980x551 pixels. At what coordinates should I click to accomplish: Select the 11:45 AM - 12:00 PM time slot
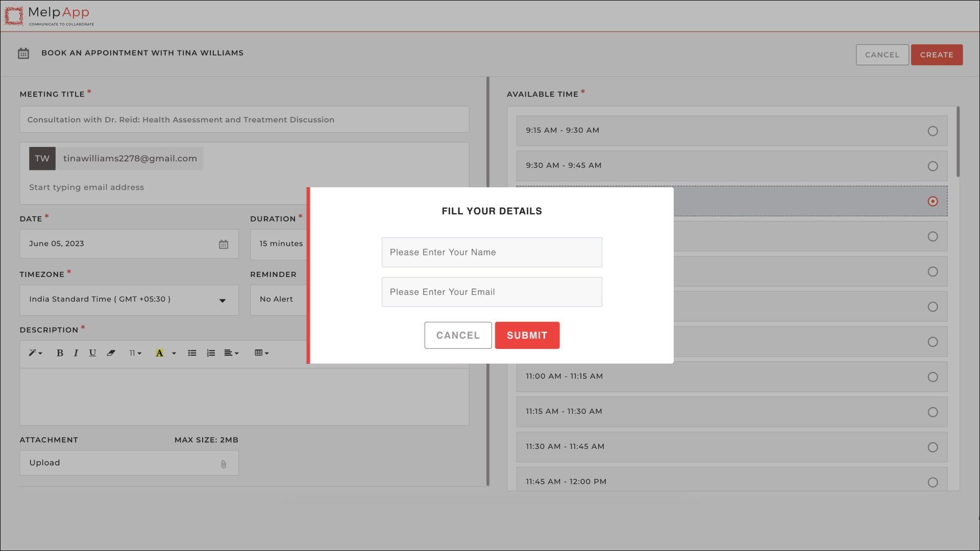933,482
